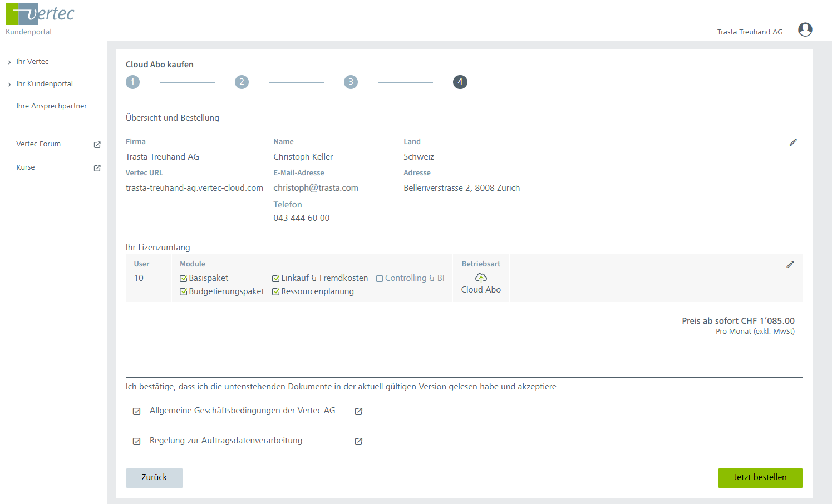The image size is (832, 504).
Task: Edit license scope pencil icon
Action: click(x=790, y=265)
